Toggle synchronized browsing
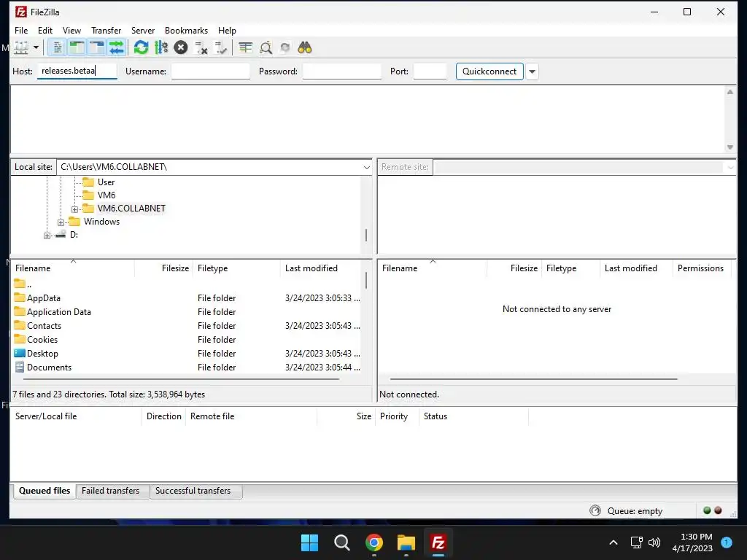 coord(285,47)
